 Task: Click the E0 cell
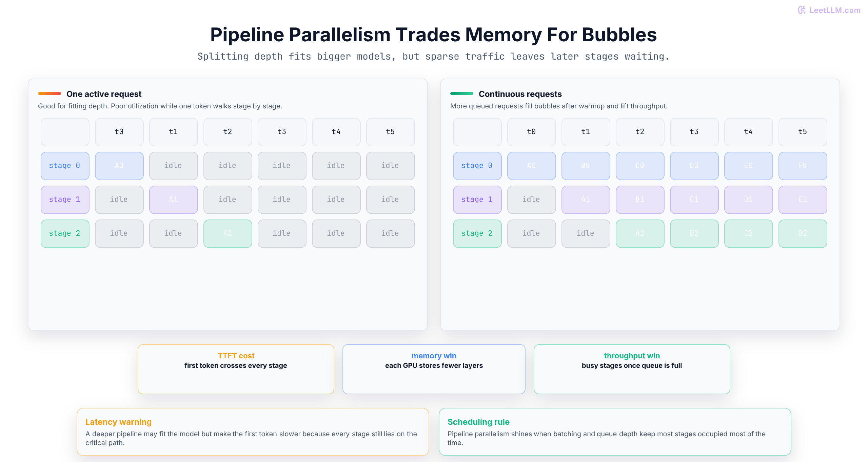click(x=749, y=166)
